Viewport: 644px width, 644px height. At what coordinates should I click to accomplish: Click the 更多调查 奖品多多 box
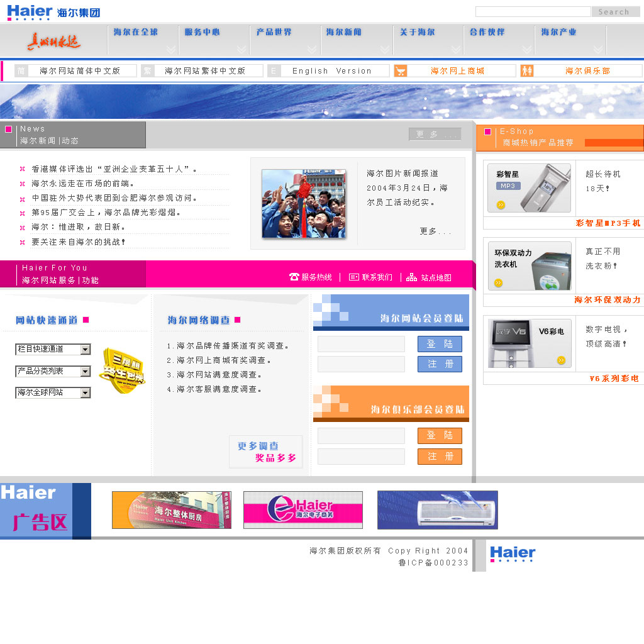pos(266,452)
